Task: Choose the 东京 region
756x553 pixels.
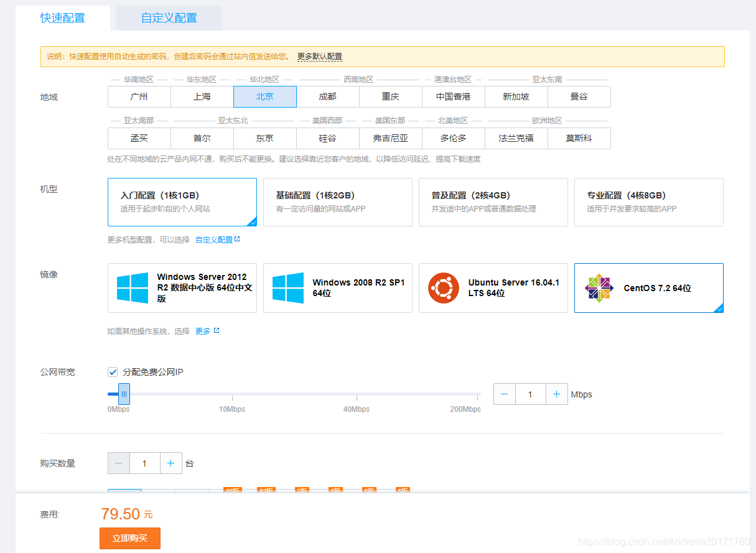Action: (x=265, y=139)
